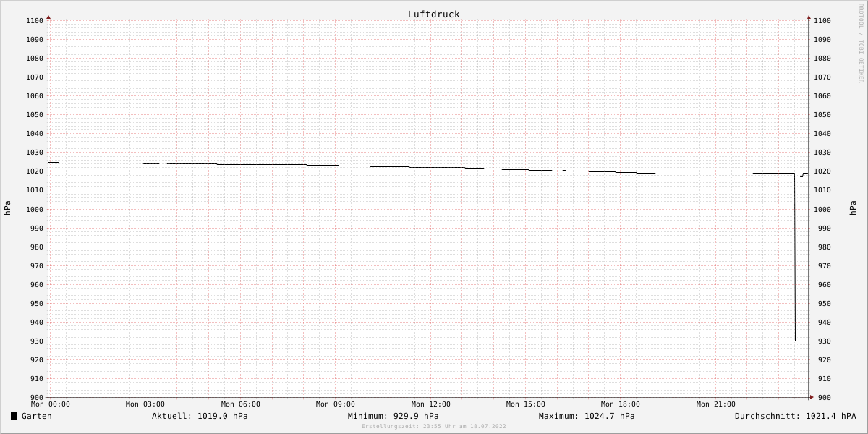The image size is (868, 434).
Task: Click the 950 label on the left axis
Action: tap(37, 304)
